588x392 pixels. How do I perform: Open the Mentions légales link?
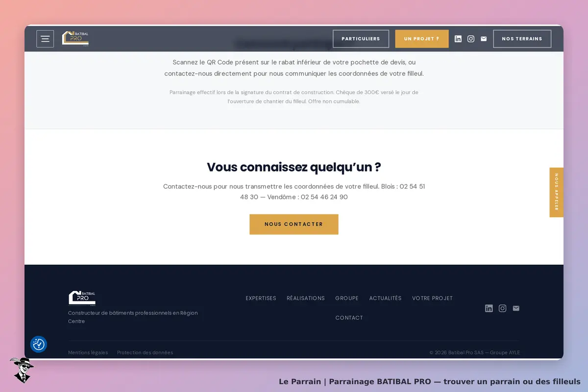(88, 352)
